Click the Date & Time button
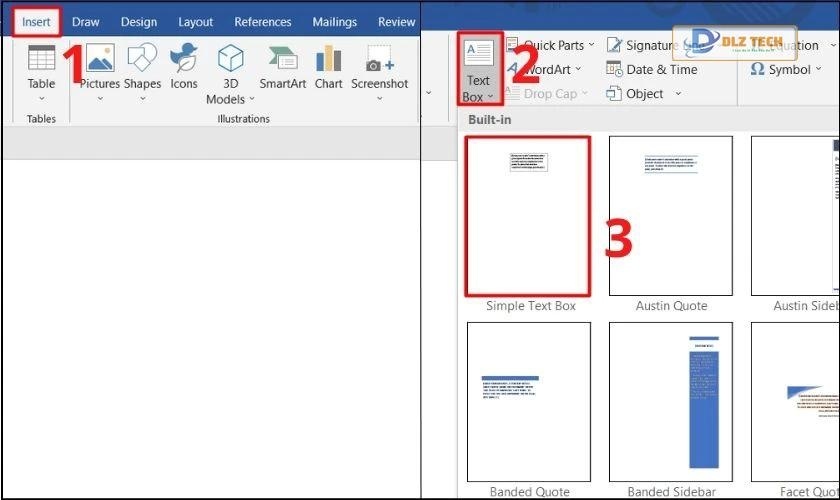The image size is (840, 500). tap(651, 70)
